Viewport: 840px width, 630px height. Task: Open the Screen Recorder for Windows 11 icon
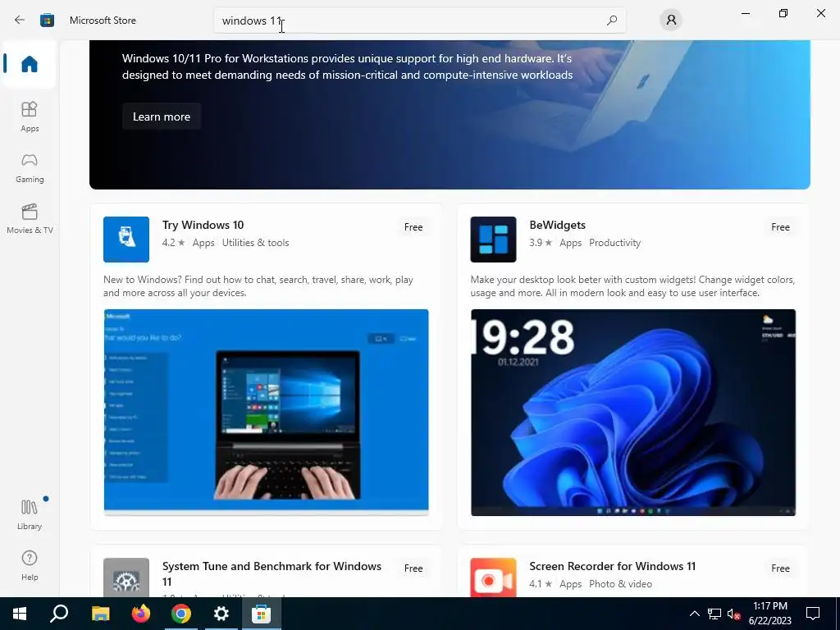tap(493, 577)
